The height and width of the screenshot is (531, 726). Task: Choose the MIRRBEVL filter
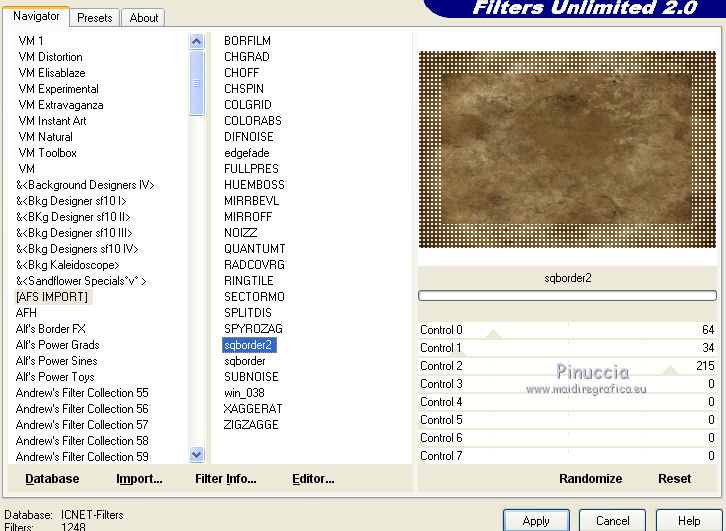(x=251, y=201)
